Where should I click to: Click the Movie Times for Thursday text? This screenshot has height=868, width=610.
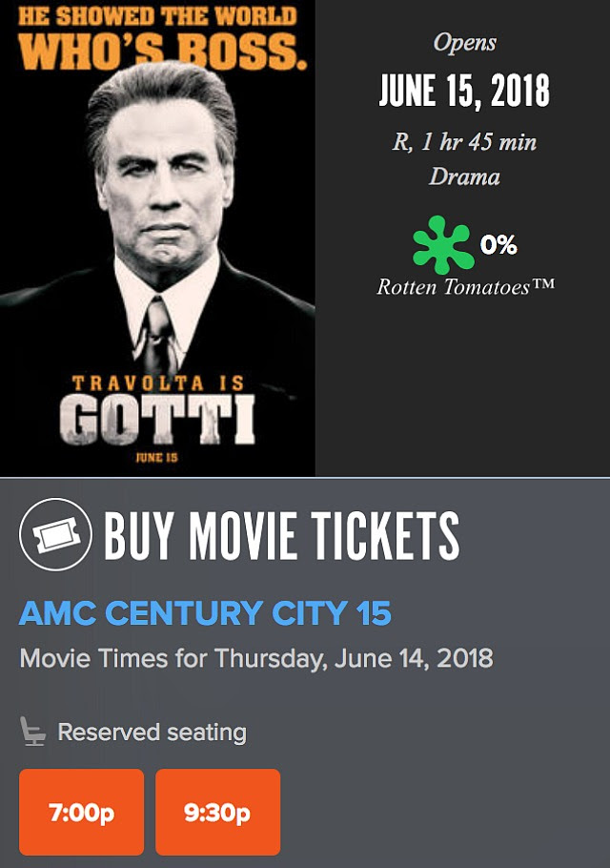pyautogui.click(x=256, y=658)
